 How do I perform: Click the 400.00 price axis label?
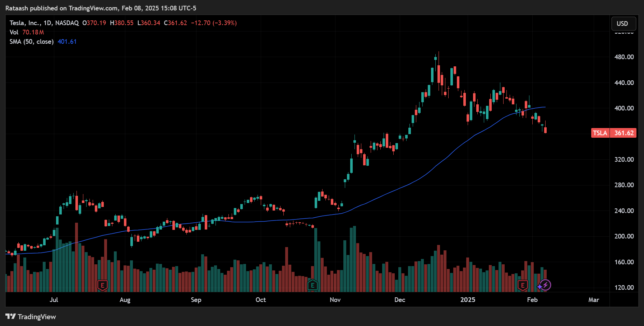[x=624, y=108]
